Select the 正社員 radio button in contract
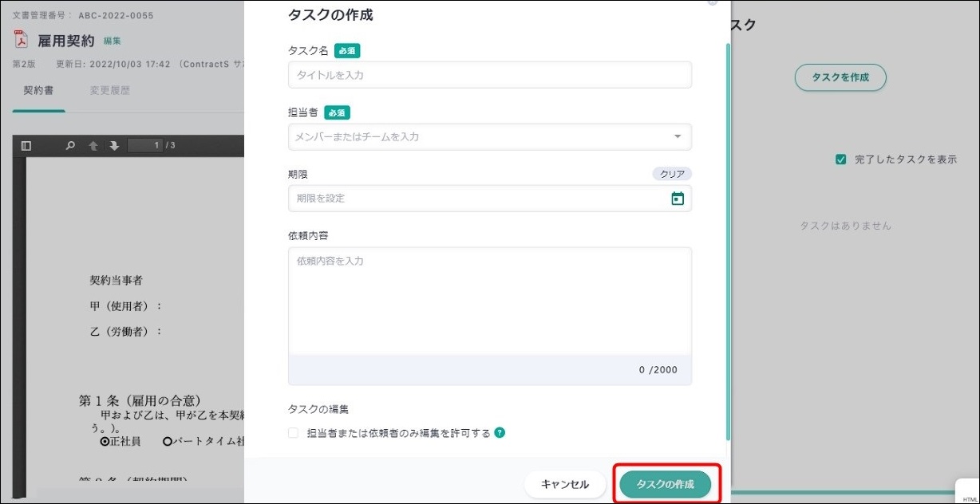 (x=105, y=441)
